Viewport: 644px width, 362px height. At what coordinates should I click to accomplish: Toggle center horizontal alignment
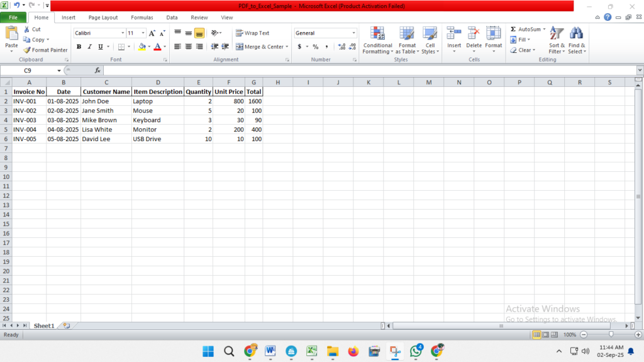(x=188, y=47)
